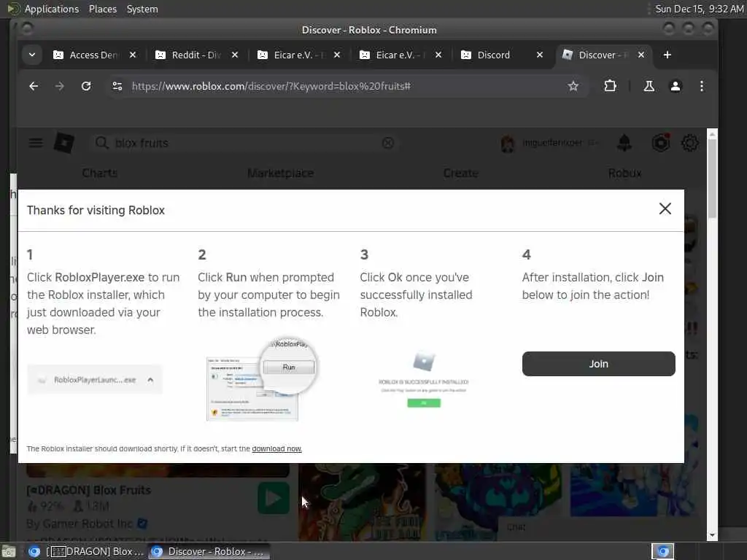Open the Gamer Robot Inc creator link
The image size is (747, 560).
(88, 524)
